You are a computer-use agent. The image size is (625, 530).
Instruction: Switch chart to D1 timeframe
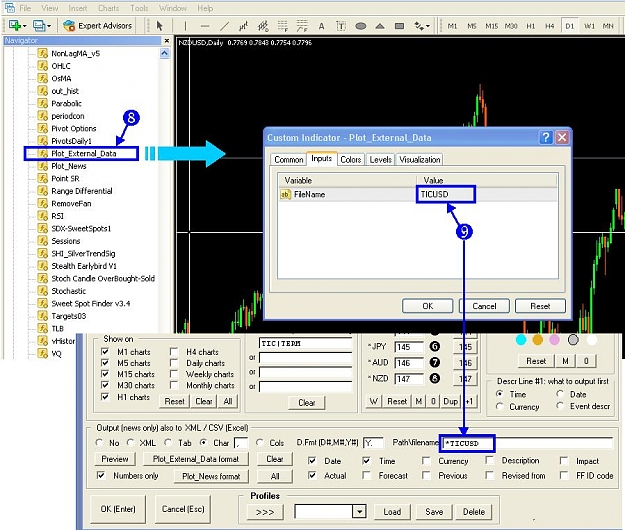(570, 26)
